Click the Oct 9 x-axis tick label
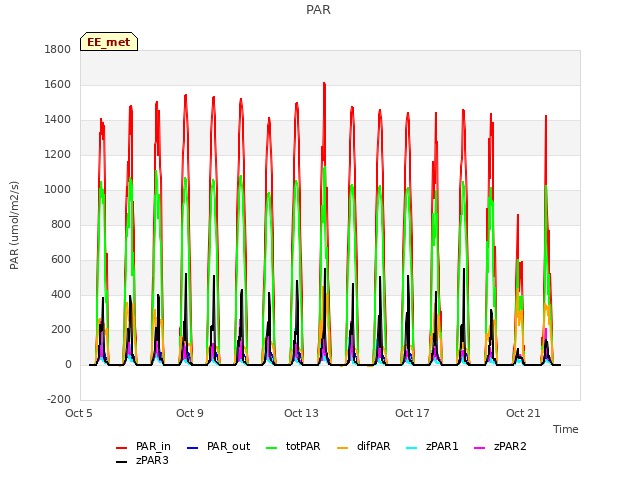 190,413
